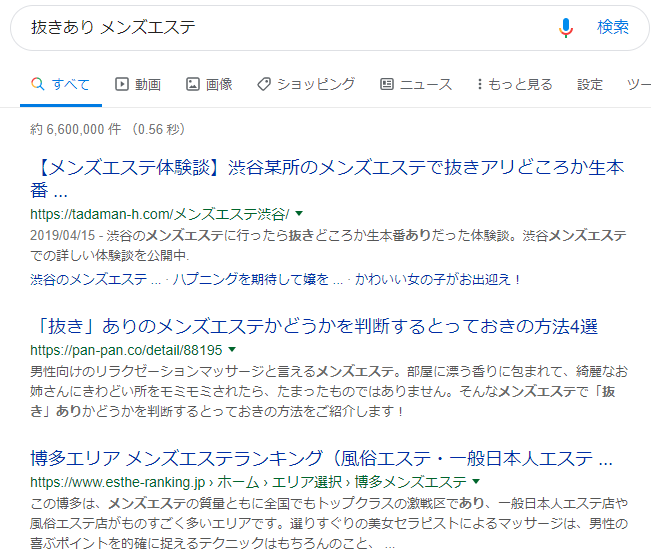The image size is (651, 557).
Task: Click the price tag icon beside ショッピング
Action: pyautogui.click(x=264, y=84)
